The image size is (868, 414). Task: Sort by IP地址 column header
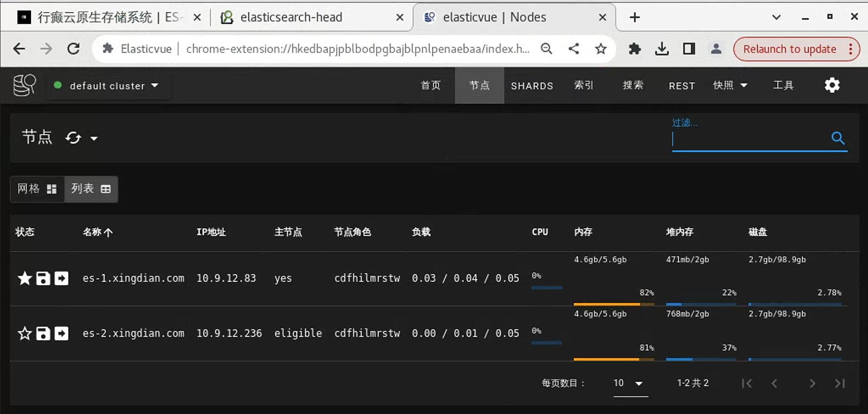point(211,232)
